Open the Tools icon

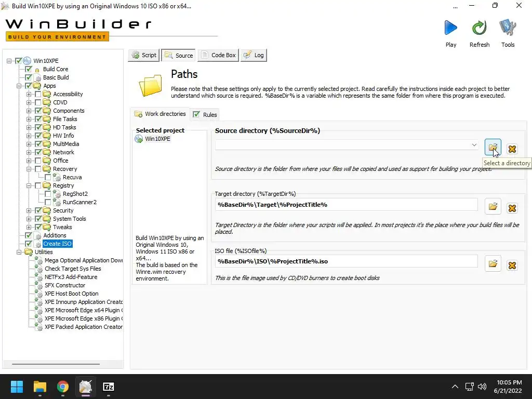pyautogui.click(x=508, y=28)
